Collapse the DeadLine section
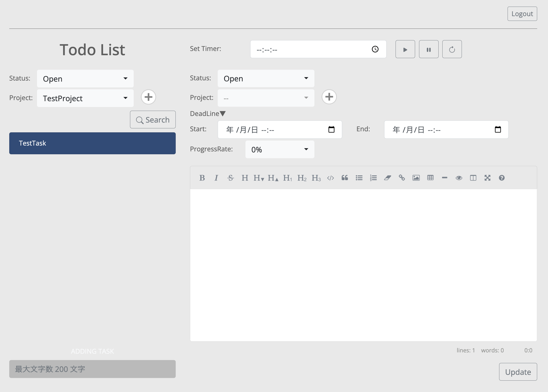 [223, 113]
